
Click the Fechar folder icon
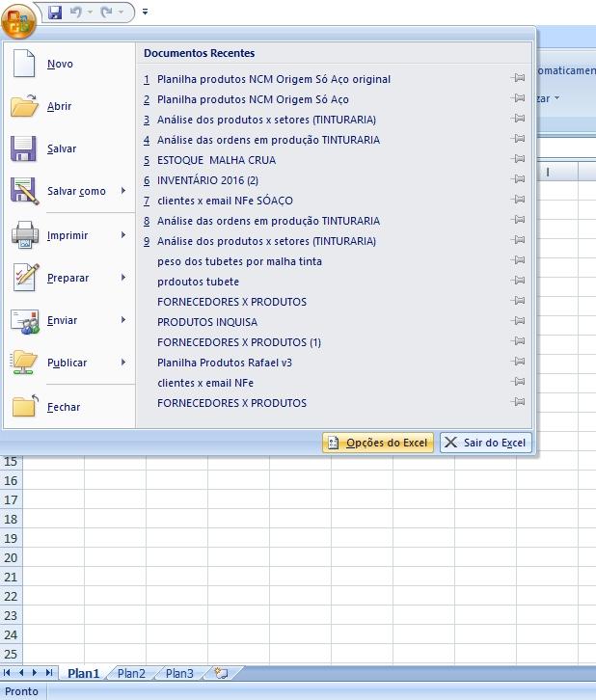[x=25, y=406]
